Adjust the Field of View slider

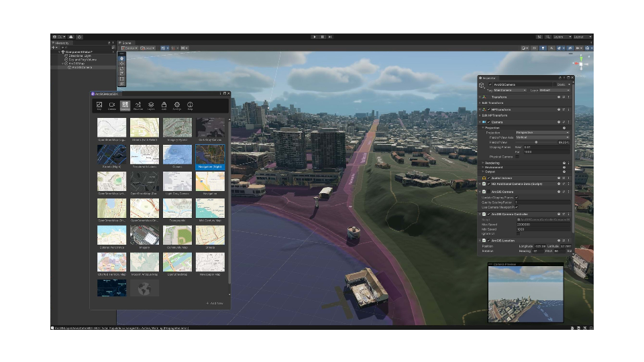pyautogui.click(x=537, y=142)
